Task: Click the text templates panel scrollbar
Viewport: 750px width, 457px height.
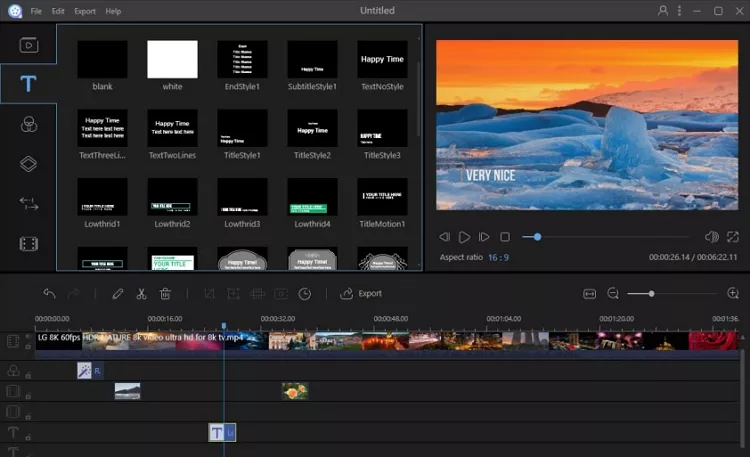Action: pos(419,98)
